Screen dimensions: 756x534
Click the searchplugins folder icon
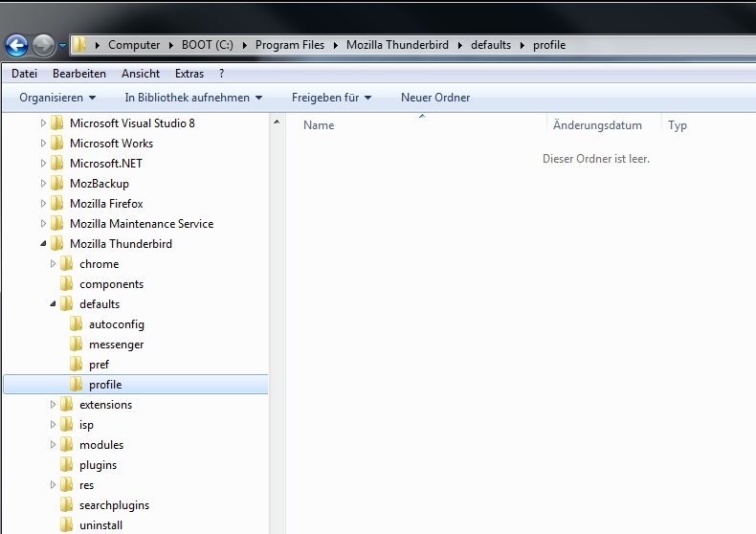point(67,505)
